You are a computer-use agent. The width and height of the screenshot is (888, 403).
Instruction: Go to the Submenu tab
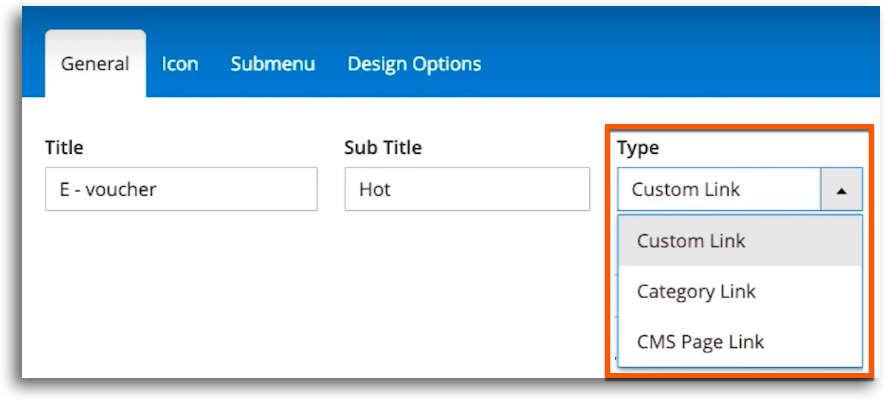pos(272,63)
